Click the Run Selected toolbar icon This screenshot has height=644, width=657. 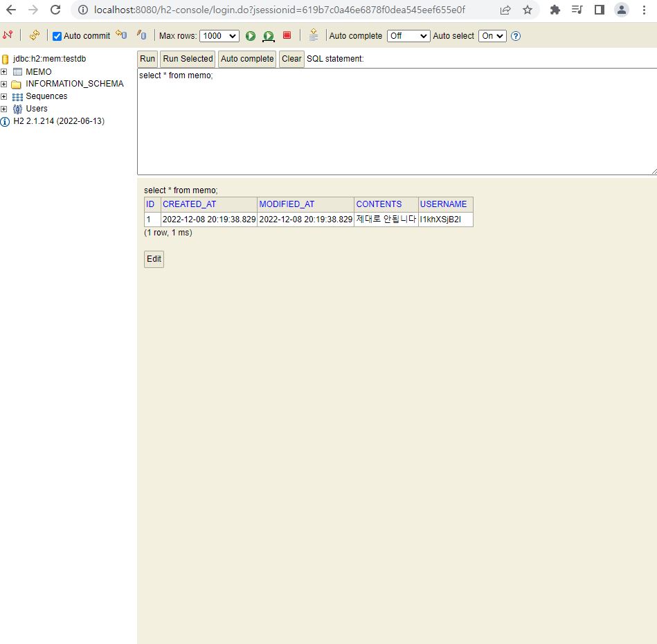(x=269, y=37)
